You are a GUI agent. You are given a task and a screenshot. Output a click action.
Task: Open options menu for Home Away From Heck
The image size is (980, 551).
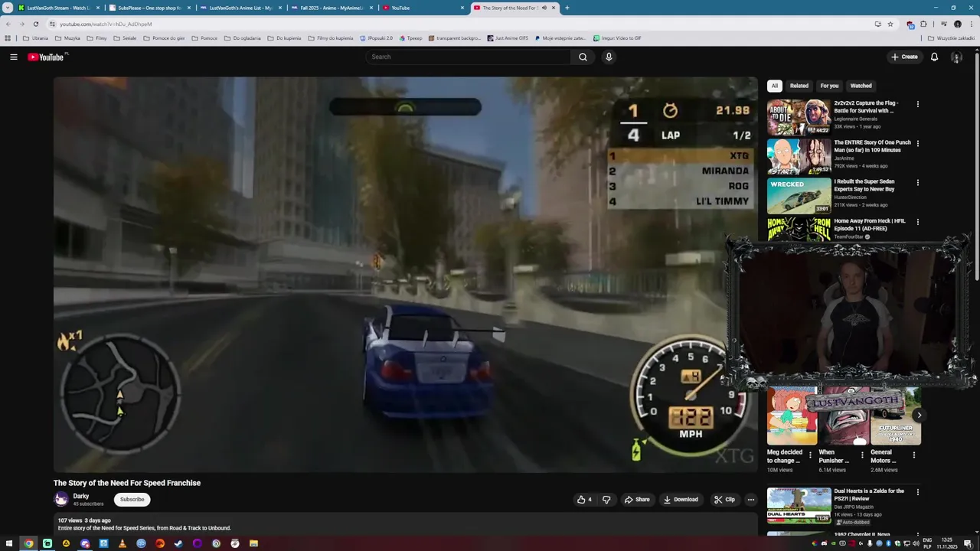click(x=918, y=222)
